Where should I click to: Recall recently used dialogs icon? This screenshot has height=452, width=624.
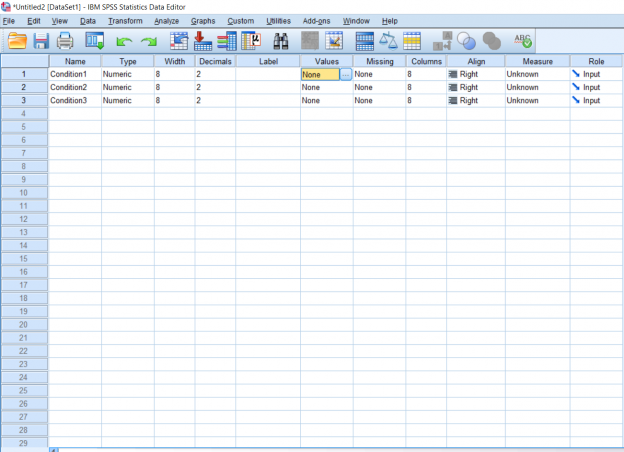tap(95, 41)
